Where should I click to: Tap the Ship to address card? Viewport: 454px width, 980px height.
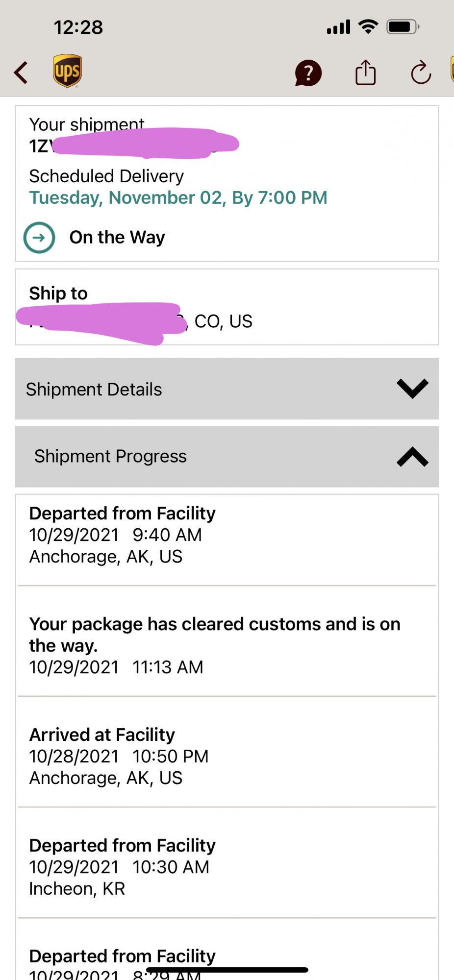227,307
